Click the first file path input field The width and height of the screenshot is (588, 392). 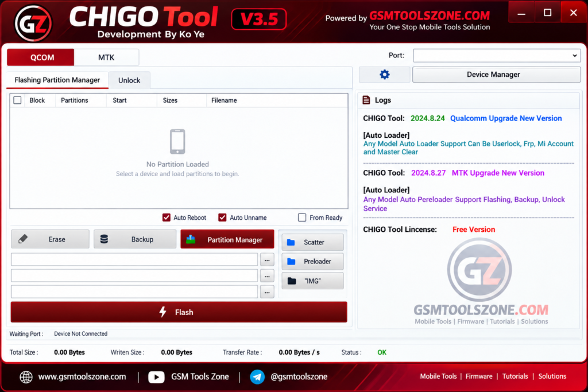(134, 259)
